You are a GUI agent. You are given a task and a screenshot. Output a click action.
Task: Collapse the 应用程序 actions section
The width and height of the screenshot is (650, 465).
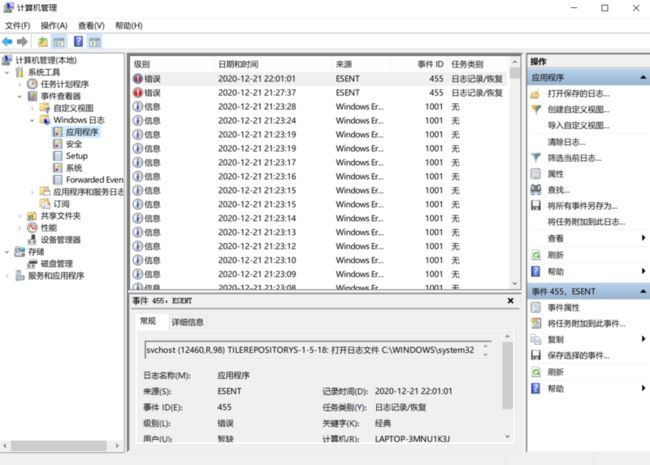[643, 78]
